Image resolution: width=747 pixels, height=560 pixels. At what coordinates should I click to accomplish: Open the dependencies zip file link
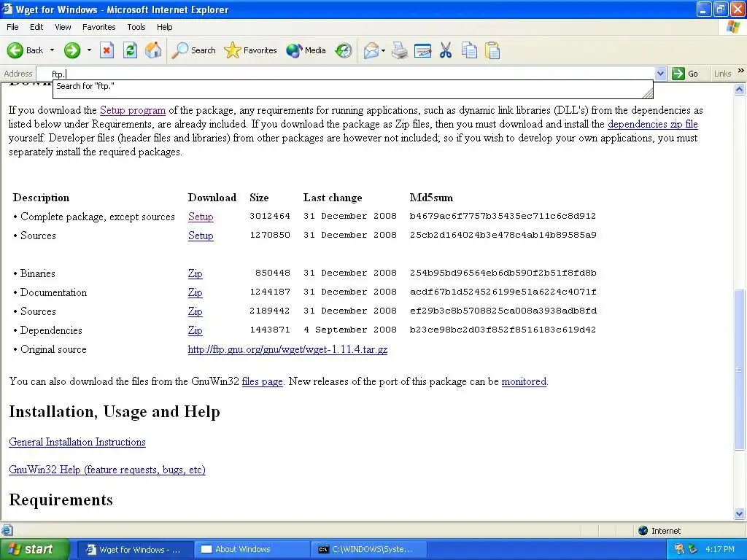[653, 124]
